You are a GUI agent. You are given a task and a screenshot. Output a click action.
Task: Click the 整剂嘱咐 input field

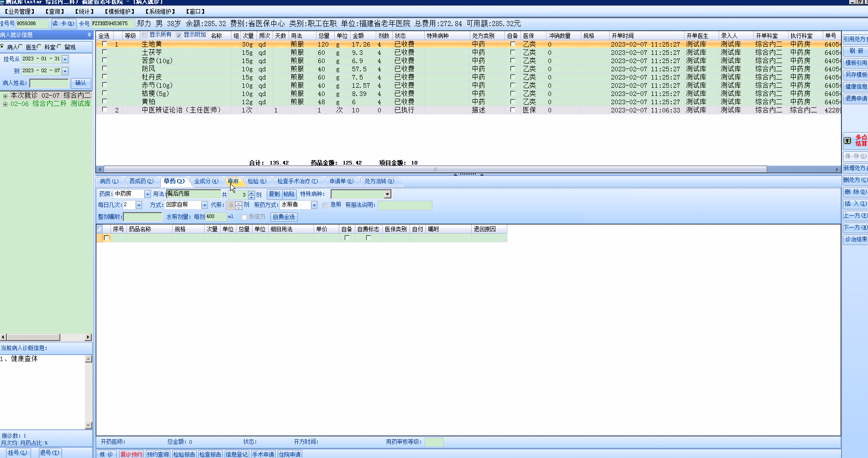[142, 217]
